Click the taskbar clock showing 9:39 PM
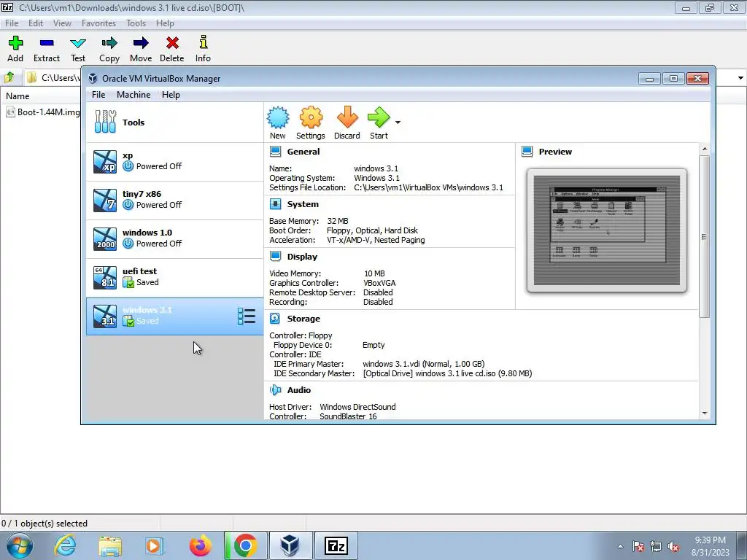 click(x=710, y=546)
